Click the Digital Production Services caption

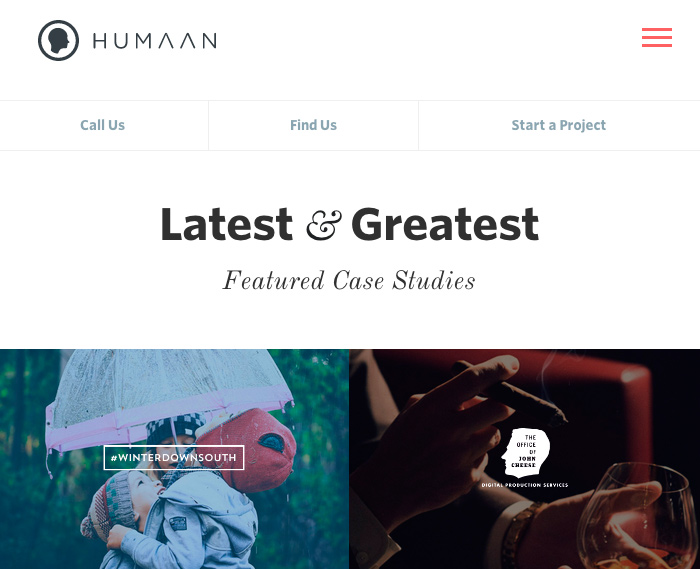(525, 485)
